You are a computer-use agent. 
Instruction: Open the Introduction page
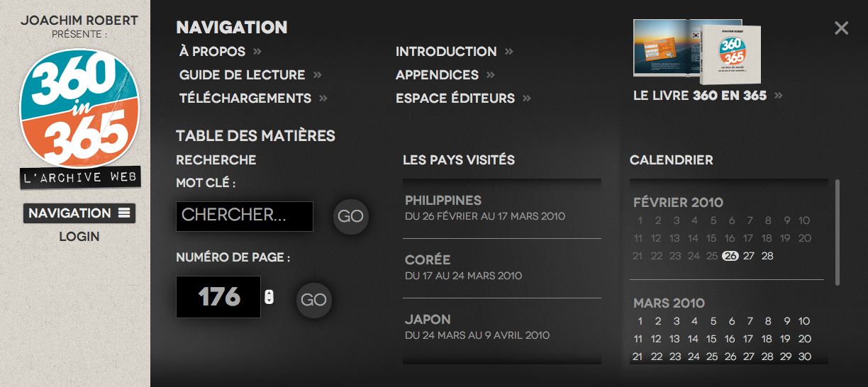click(x=446, y=52)
